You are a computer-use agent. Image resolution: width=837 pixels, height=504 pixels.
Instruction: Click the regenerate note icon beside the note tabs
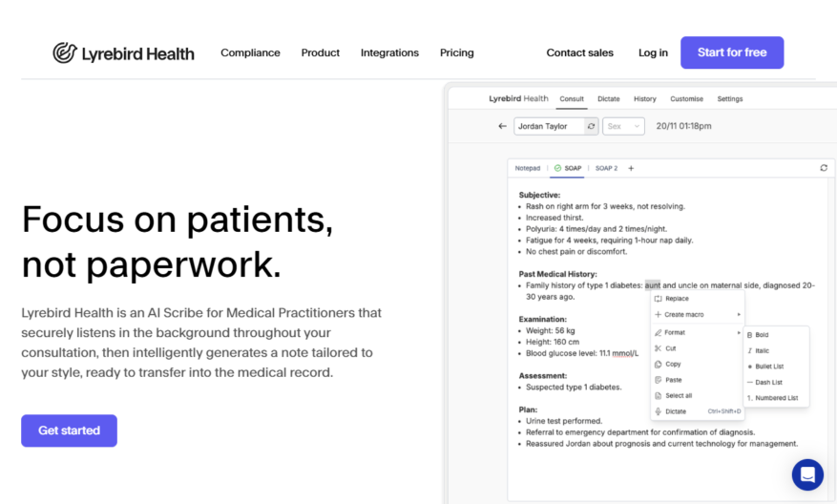click(824, 168)
